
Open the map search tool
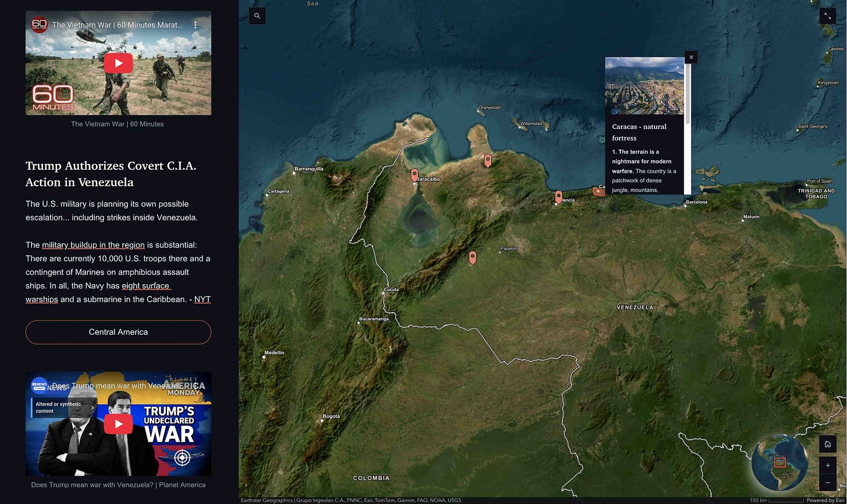[x=257, y=16]
